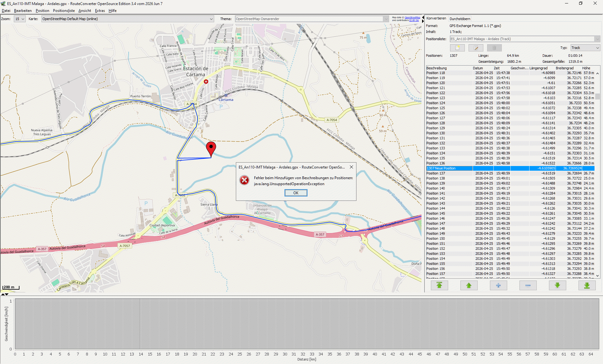Select the '1307 Neue Position' row
This screenshot has width=603, height=364.
point(510,168)
